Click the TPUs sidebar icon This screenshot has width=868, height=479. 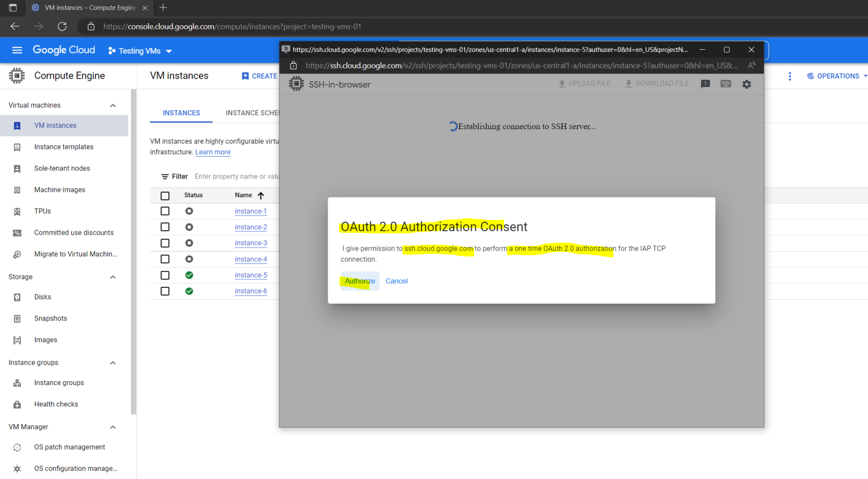pyautogui.click(x=17, y=211)
